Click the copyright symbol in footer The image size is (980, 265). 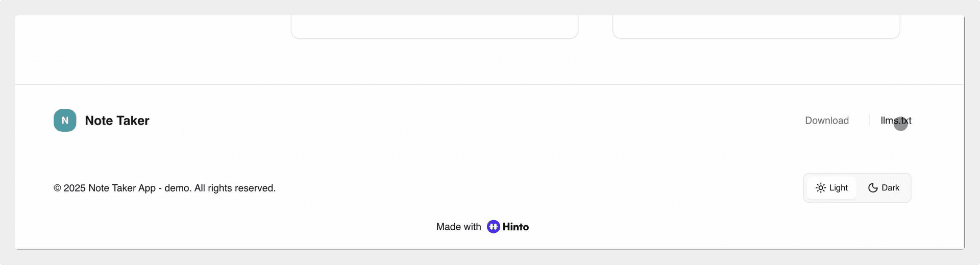coord(57,188)
